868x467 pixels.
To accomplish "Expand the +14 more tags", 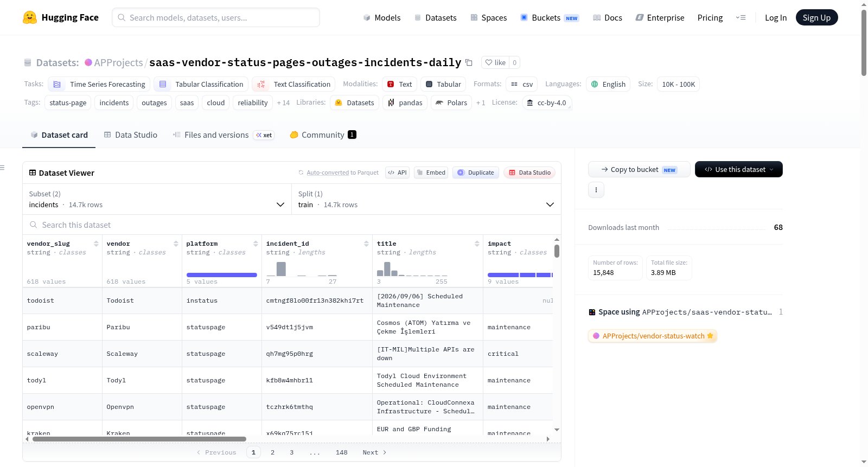I will 283,103.
